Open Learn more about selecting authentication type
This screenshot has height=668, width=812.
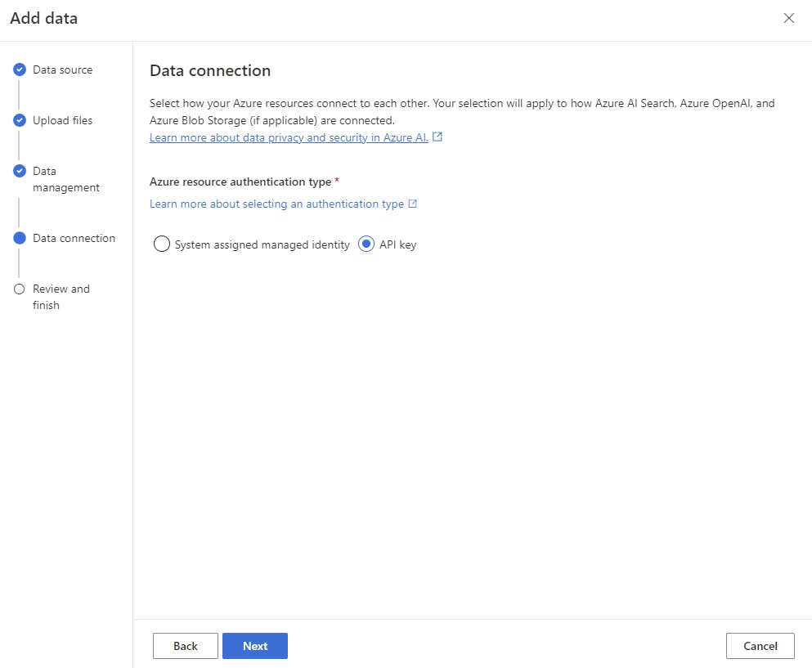[276, 204]
